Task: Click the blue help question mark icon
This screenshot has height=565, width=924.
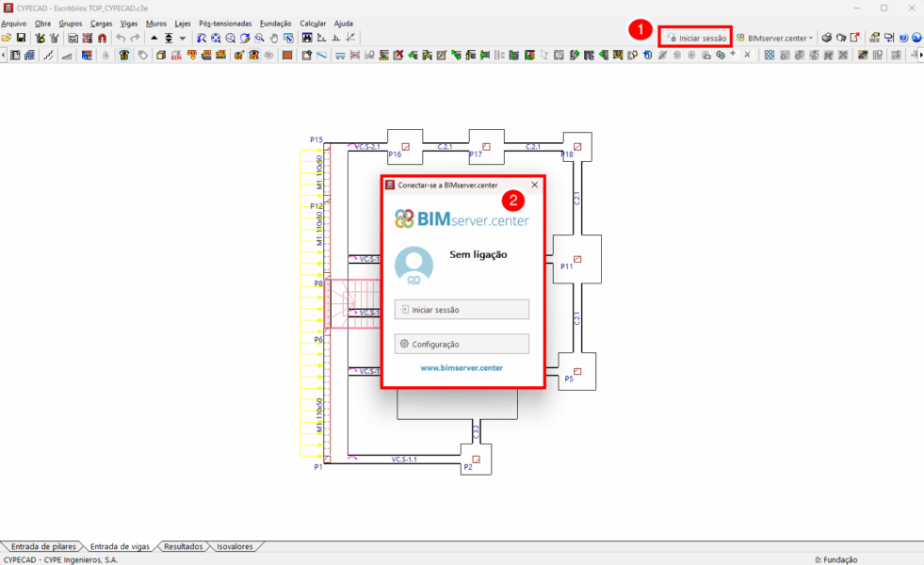Action: [903, 38]
